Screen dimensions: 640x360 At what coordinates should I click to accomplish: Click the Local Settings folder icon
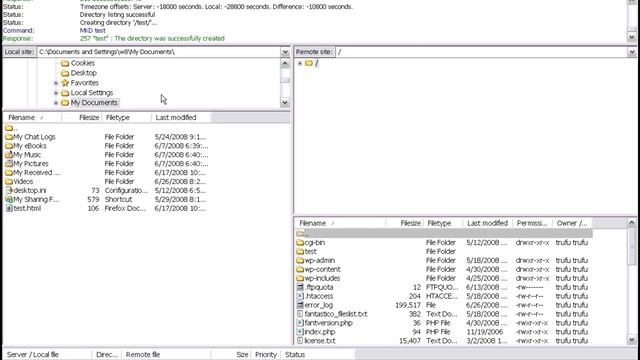tap(65, 93)
